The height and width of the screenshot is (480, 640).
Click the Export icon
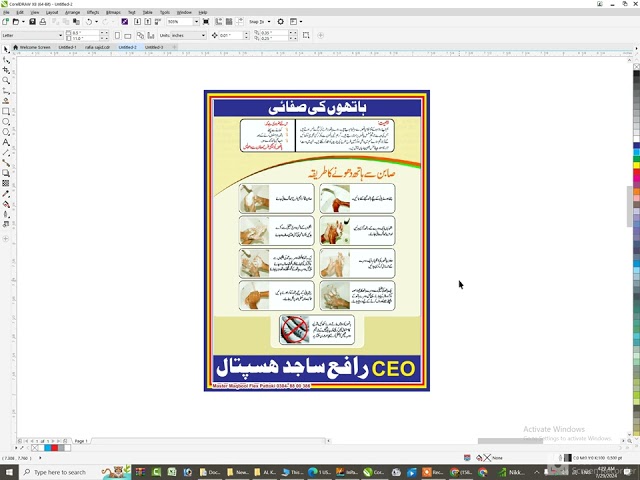pyautogui.click(x=148, y=22)
